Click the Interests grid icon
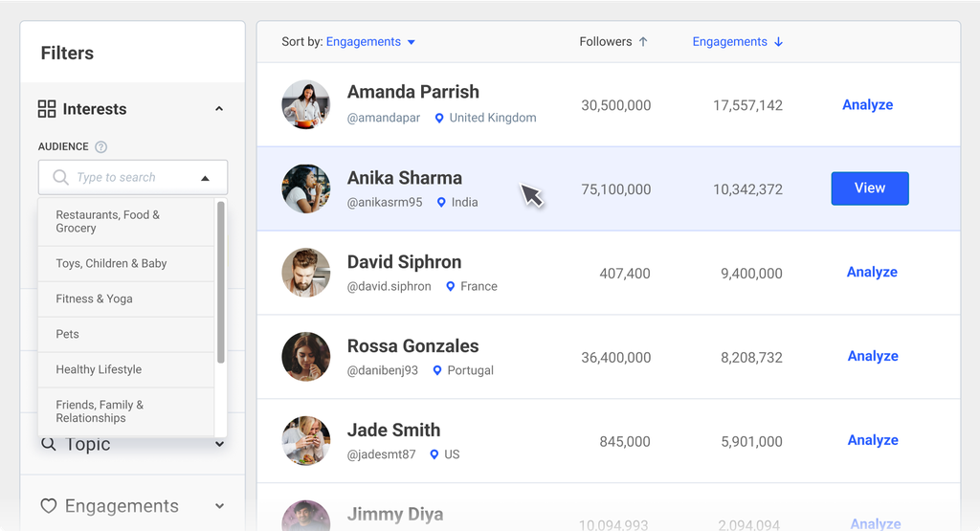This screenshot has height=531, width=980. pos(47,109)
